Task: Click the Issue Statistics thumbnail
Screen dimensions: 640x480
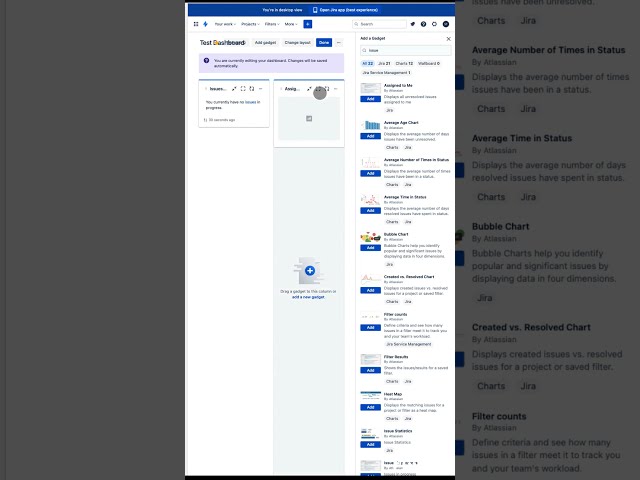Action: click(371, 433)
